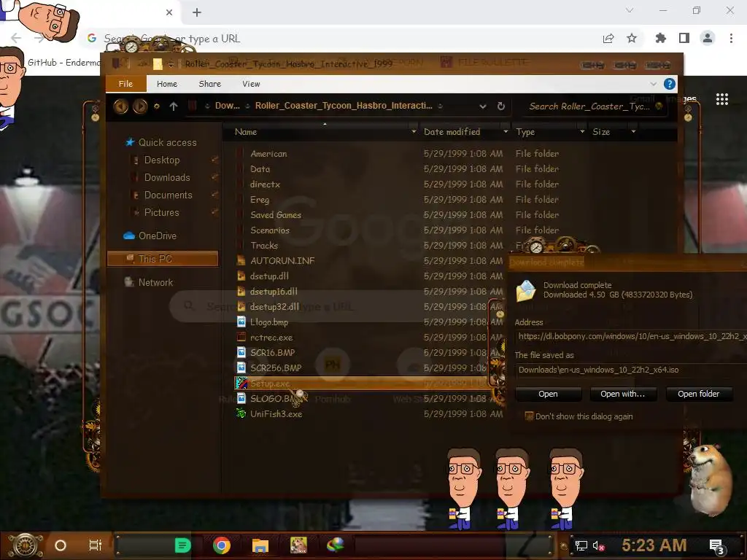Select the Scenarios folder
The image size is (747, 560).
click(x=270, y=230)
